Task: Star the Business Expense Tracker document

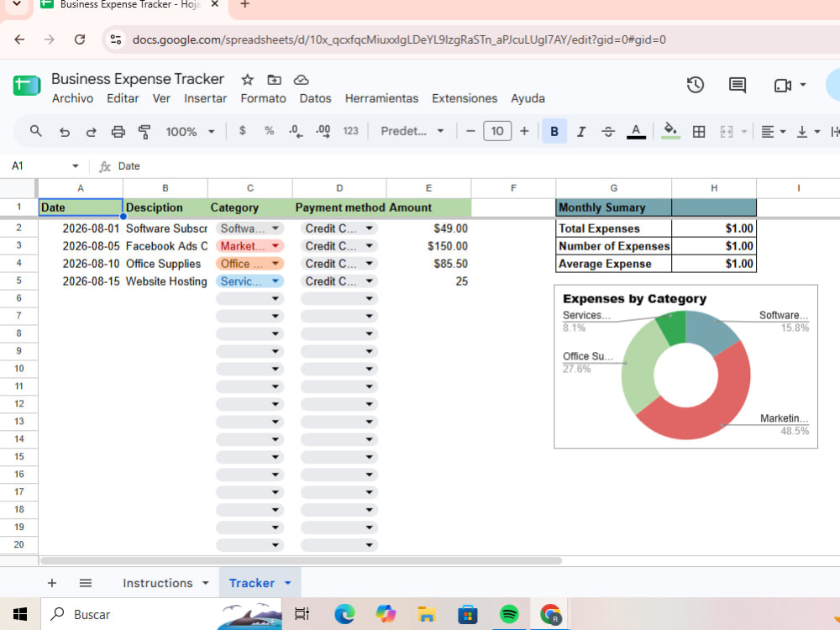Action: click(x=247, y=80)
